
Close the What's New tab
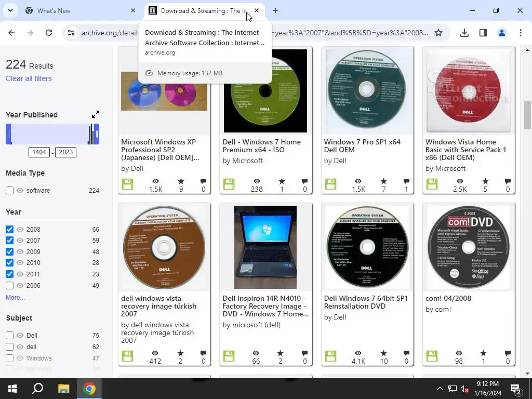click(133, 11)
